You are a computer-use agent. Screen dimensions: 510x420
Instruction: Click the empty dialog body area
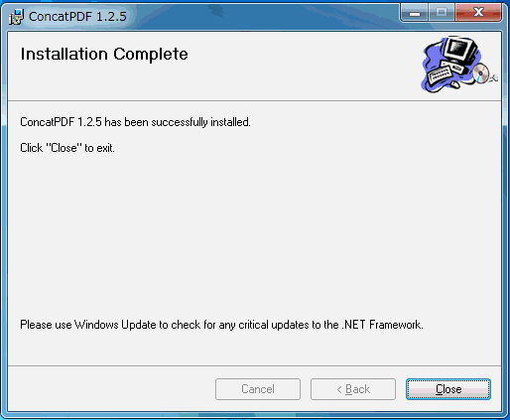click(255, 231)
